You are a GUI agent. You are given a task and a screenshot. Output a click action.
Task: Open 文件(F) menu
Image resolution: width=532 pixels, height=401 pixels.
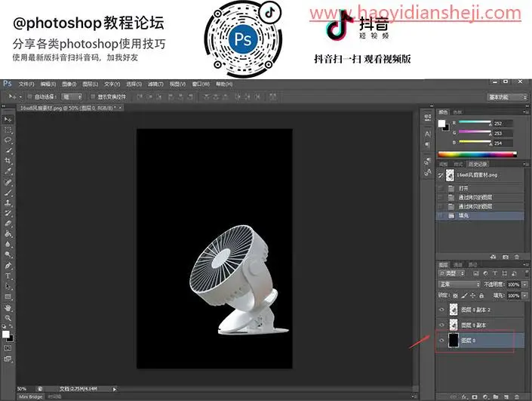click(26, 84)
